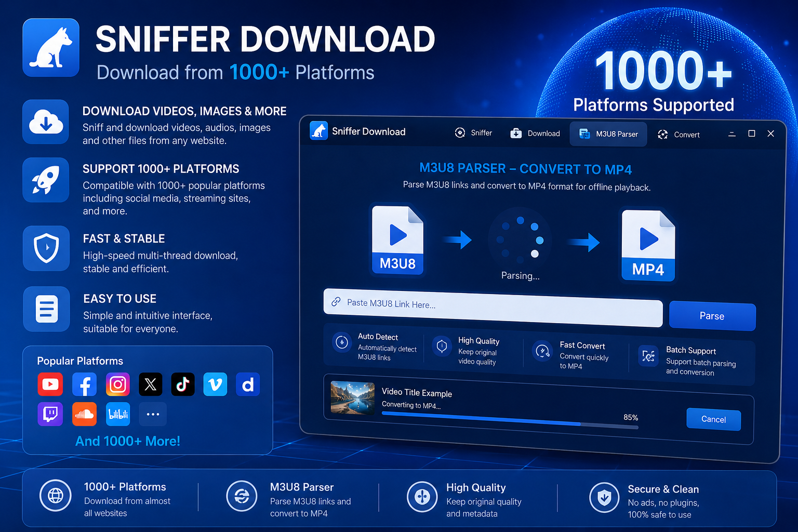This screenshot has width=798, height=532.
Task: Switch to the Download tab
Action: pyautogui.click(x=535, y=134)
